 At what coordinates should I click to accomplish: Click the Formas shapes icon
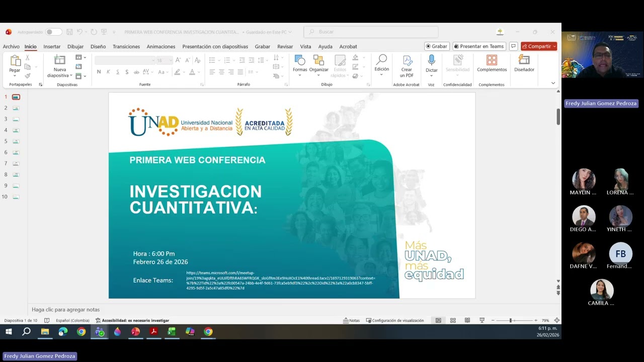pyautogui.click(x=300, y=60)
